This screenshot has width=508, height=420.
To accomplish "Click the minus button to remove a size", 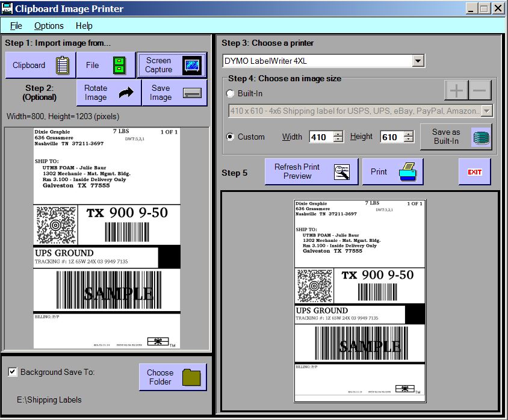I will pos(480,90).
